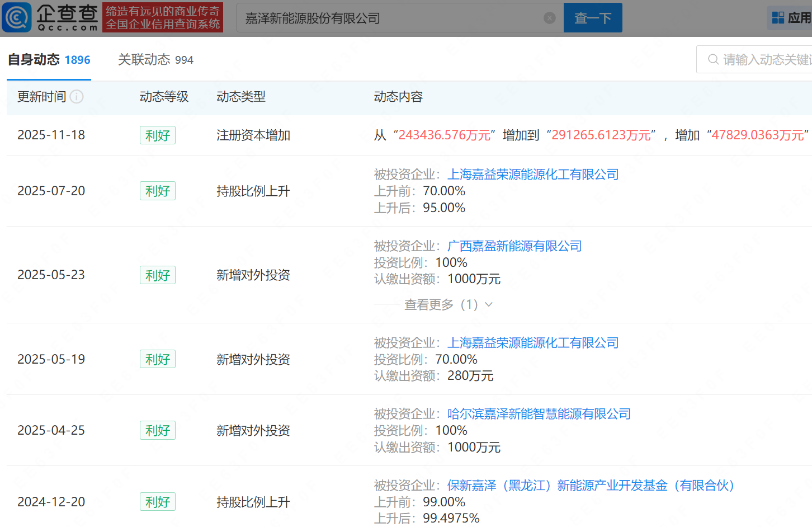Image resolution: width=812 pixels, height=527 pixels.
Task: Click the 利好 badge on the 2024-12-20 row
Action: click(157, 502)
